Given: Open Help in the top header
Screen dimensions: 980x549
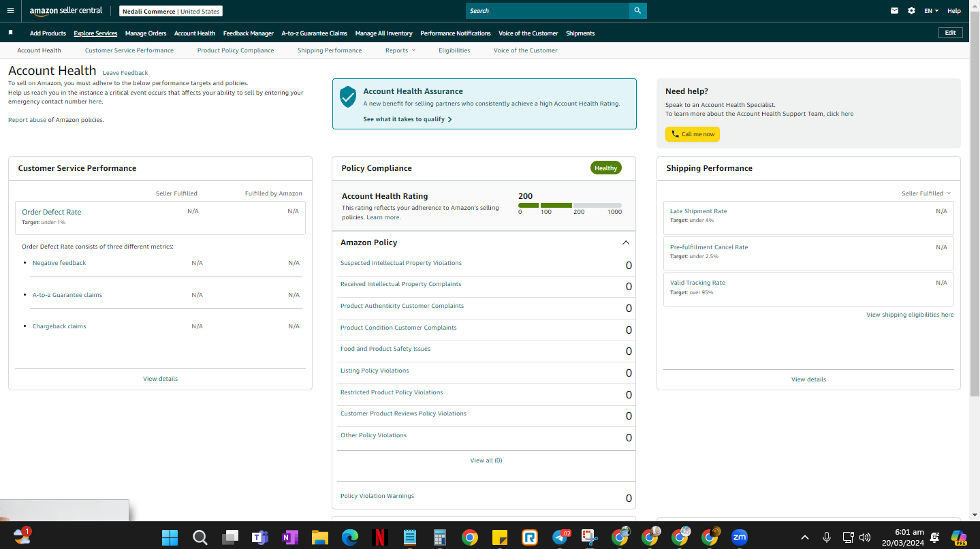Looking at the screenshot, I should [x=954, y=11].
